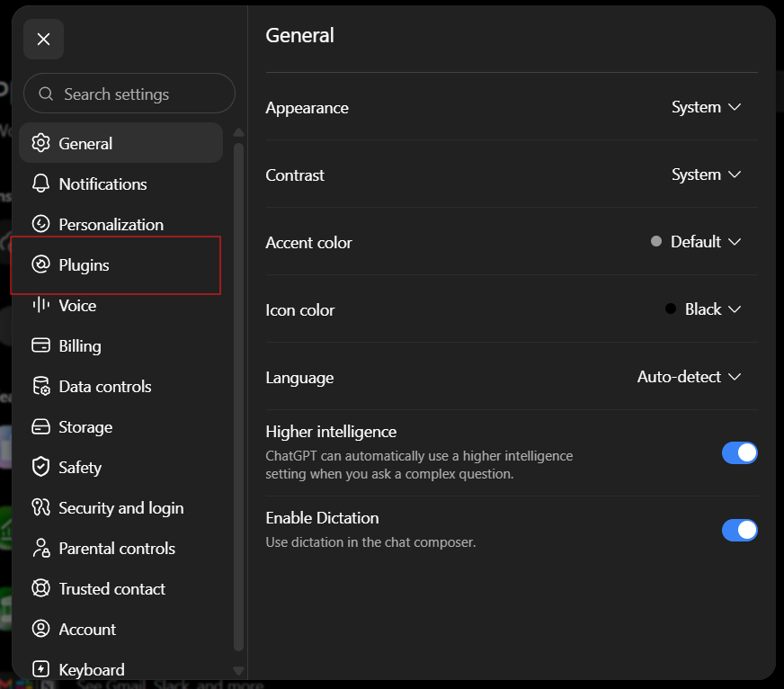
Task: Click the Enable Dictation label
Action: (x=322, y=518)
